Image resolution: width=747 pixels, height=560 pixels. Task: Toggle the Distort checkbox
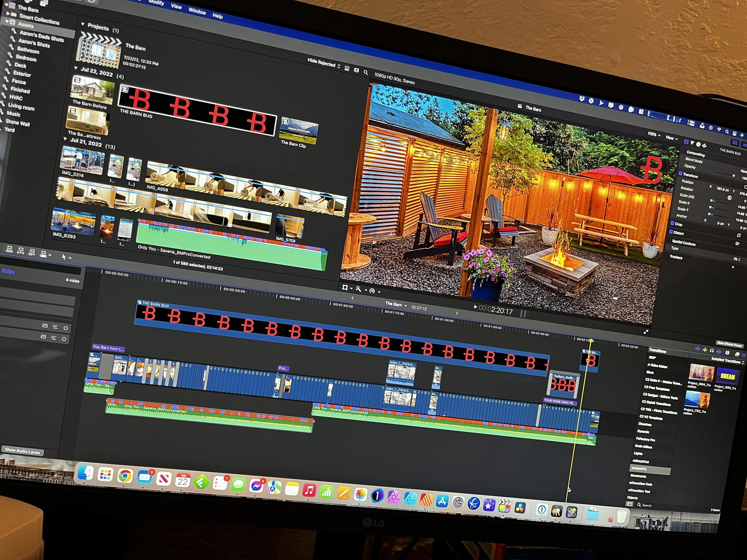(671, 231)
